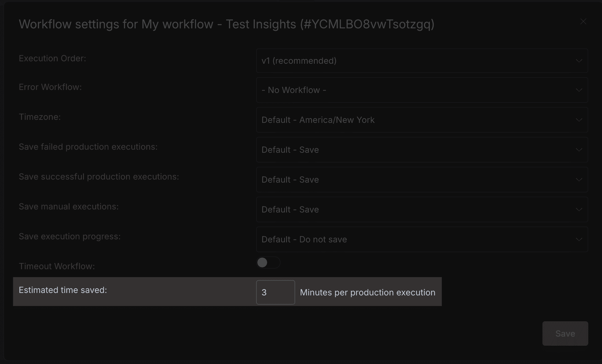Switch off the Timeout Workflow setting

coord(268,262)
